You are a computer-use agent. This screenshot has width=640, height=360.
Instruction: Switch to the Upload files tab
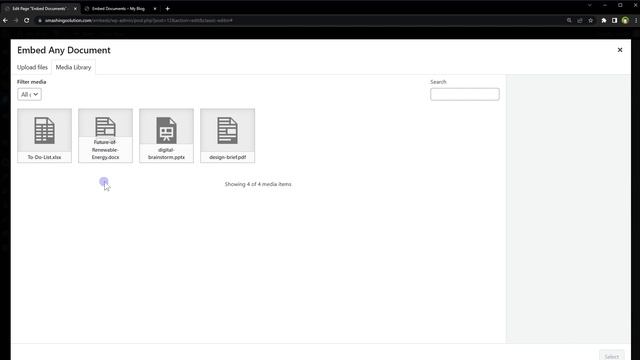[32, 67]
